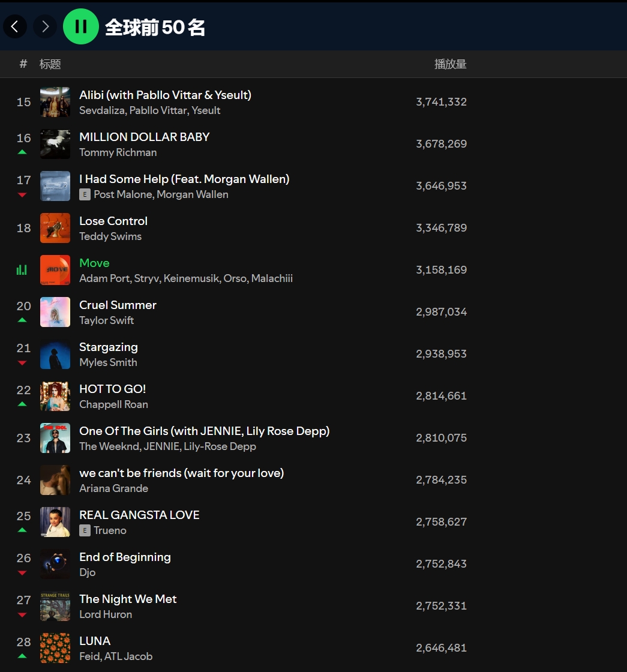Open artist Yseult
Screen dimensions: 627x672
(206, 110)
